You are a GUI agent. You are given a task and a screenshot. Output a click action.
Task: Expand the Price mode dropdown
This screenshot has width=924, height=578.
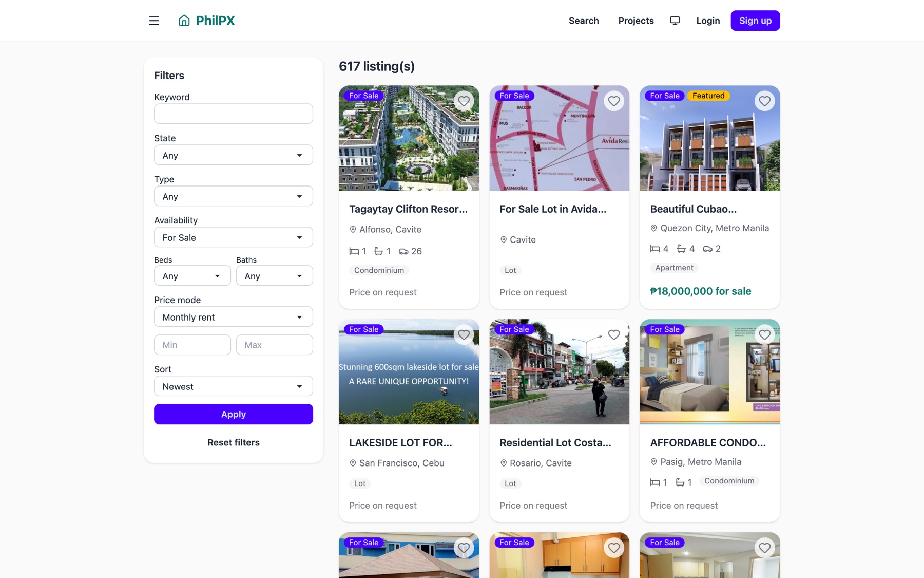[234, 317]
